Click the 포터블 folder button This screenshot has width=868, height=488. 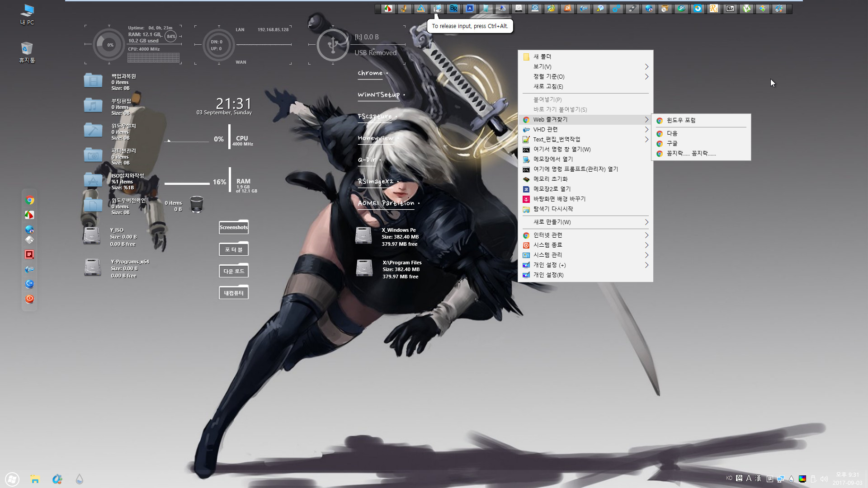coord(234,249)
